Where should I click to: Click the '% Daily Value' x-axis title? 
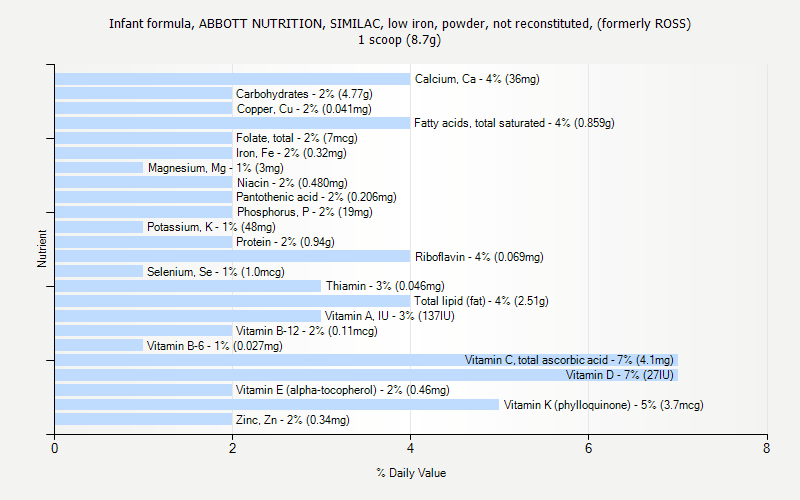tap(411, 473)
